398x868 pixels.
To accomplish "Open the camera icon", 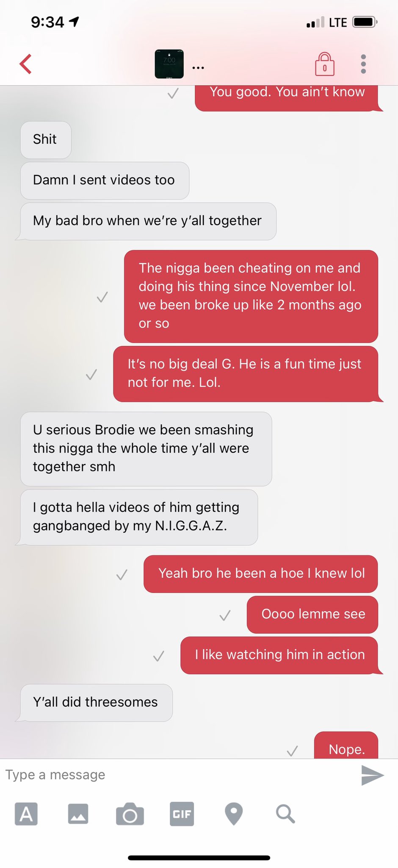I will [x=130, y=814].
